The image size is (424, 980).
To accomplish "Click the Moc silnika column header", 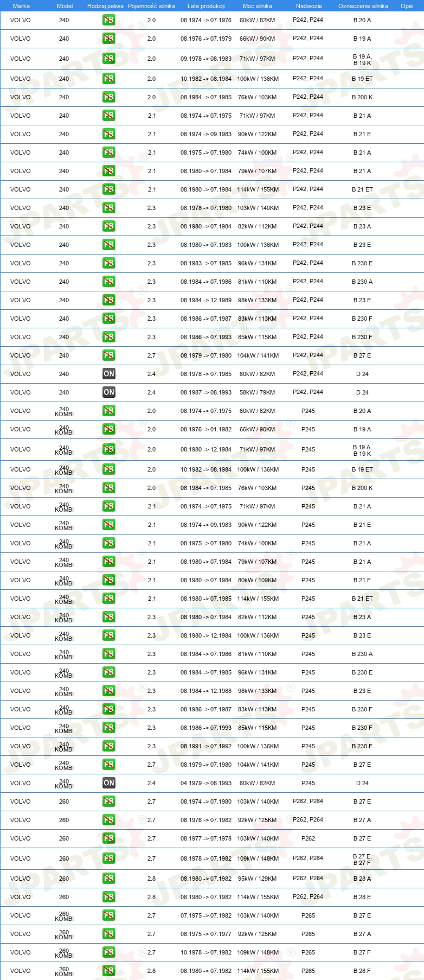I will click(x=258, y=6).
